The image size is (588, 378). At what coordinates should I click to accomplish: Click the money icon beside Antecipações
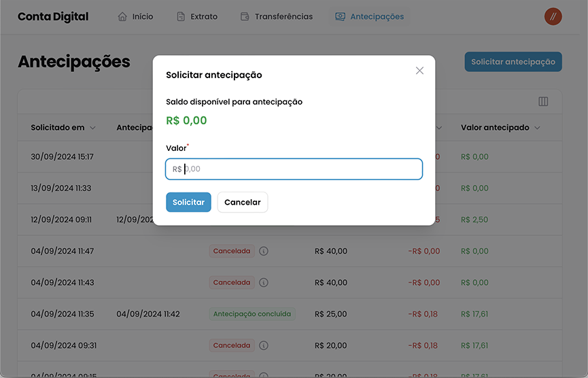point(341,16)
